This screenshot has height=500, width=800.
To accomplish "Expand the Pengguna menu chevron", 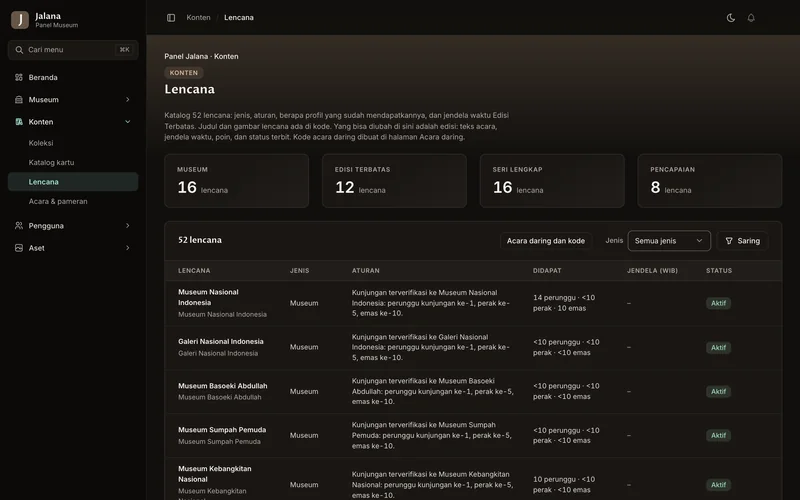I will pyautogui.click(x=128, y=226).
